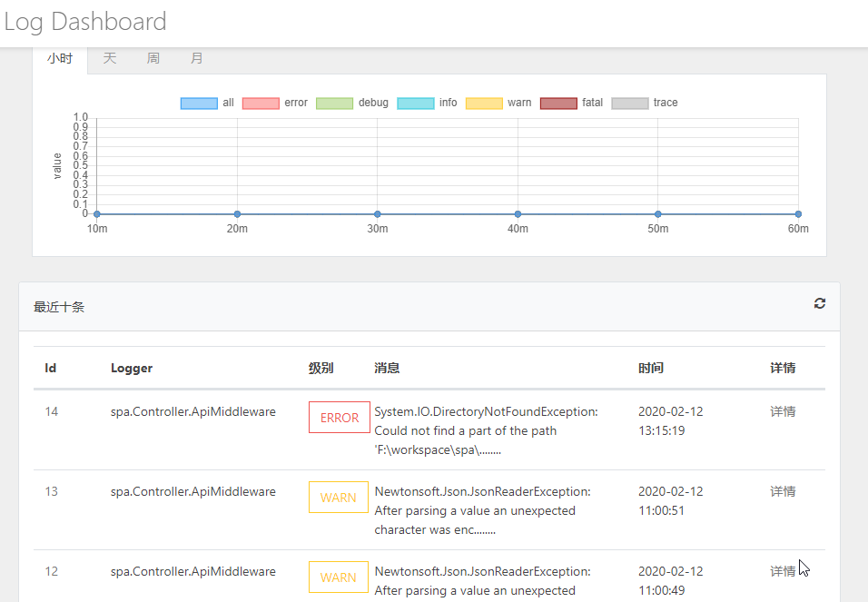Select the logger name in row 14

tap(193, 411)
